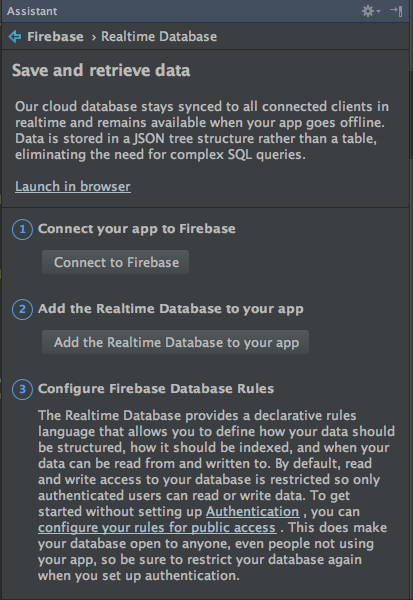Go back using the blue arrow
The width and height of the screenshot is (413, 600).
point(15,37)
